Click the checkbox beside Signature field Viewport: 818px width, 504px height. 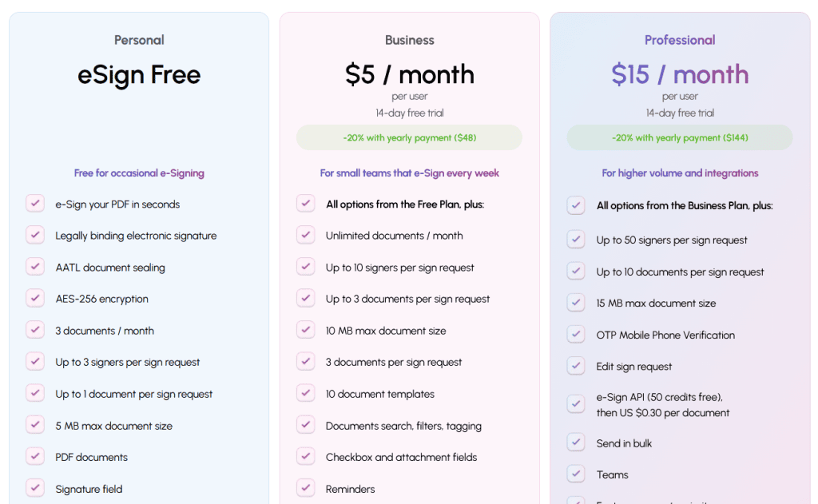pyautogui.click(x=35, y=488)
